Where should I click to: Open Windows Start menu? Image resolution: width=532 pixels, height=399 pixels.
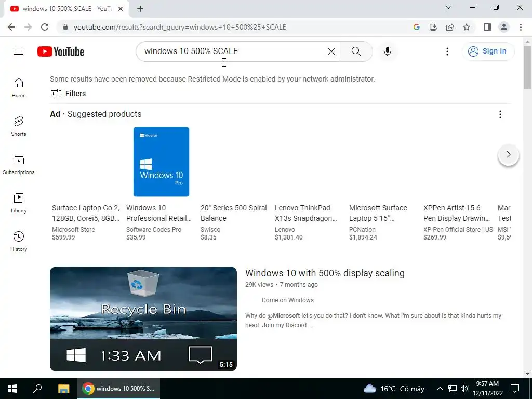tap(12, 389)
